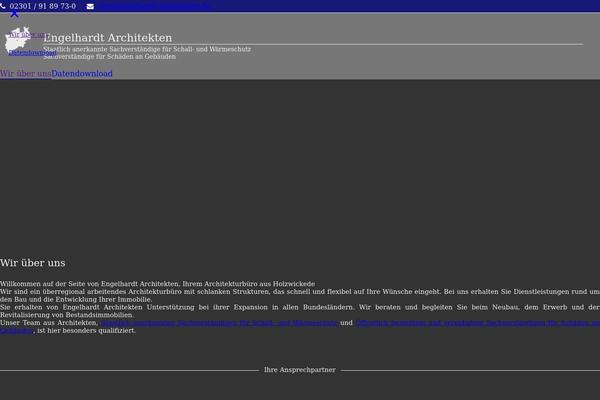Click the blue X icon below the phone number
The height and width of the screenshot is (400, 600).
tap(14, 14)
